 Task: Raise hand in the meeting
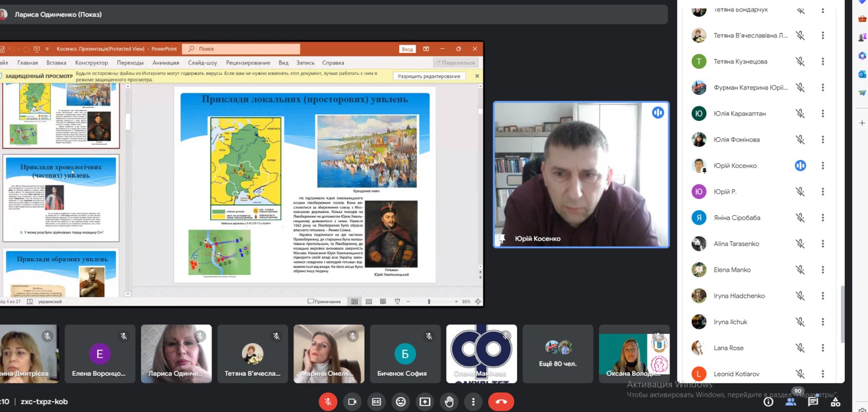[449, 402]
